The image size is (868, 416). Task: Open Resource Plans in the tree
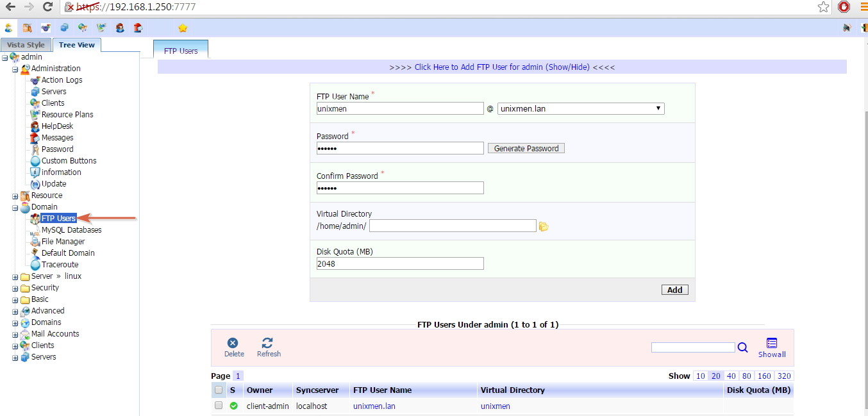[67, 115]
